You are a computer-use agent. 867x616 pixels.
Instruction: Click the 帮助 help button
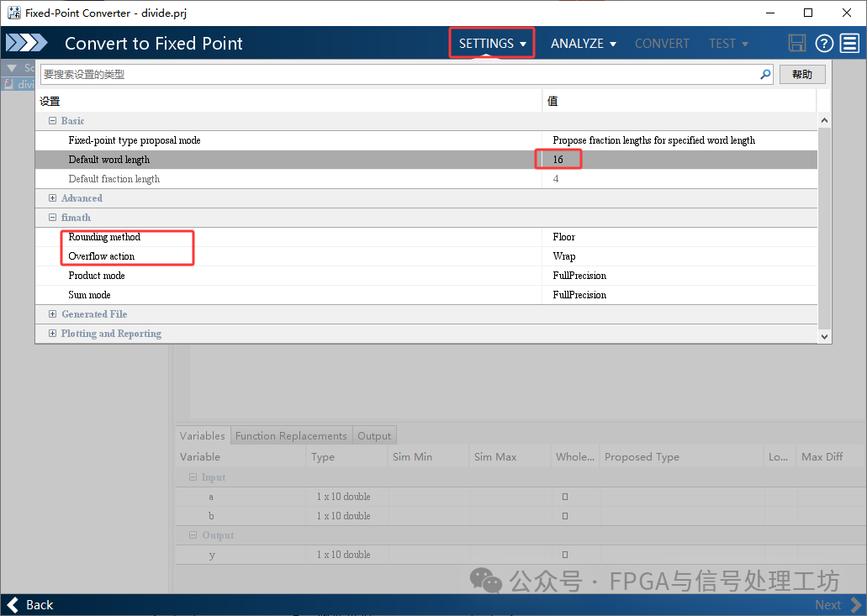(801, 74)
